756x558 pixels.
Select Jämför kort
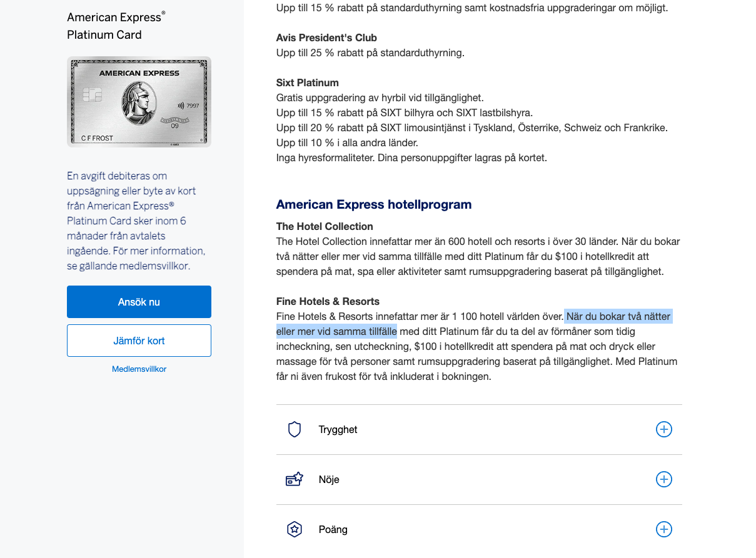[x=139, y=340]
